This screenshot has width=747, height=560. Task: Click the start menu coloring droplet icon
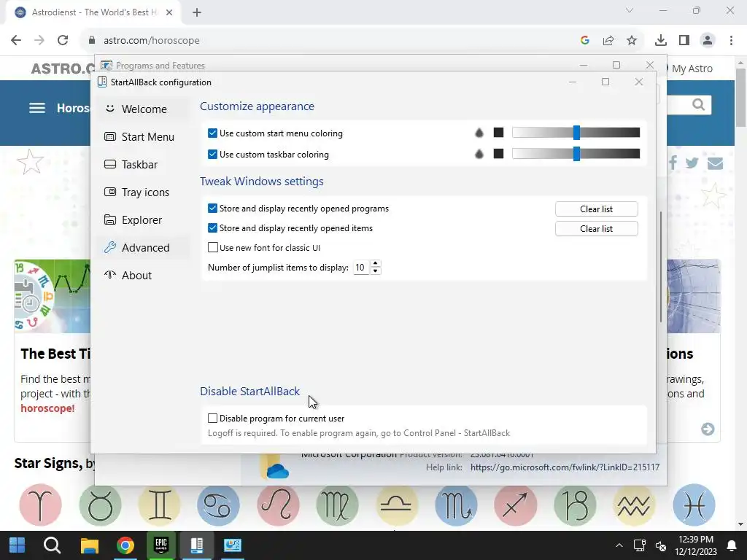coord(479,133)
